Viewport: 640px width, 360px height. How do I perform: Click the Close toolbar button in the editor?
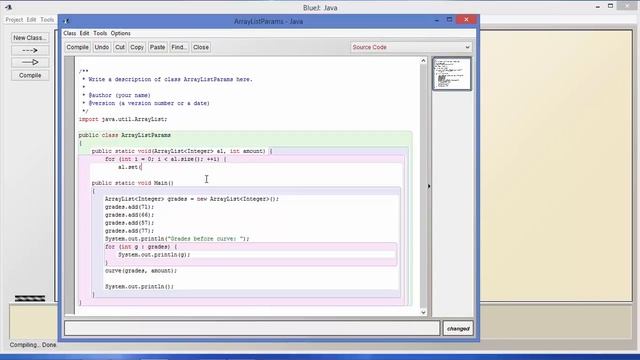[x=201, y=47]
